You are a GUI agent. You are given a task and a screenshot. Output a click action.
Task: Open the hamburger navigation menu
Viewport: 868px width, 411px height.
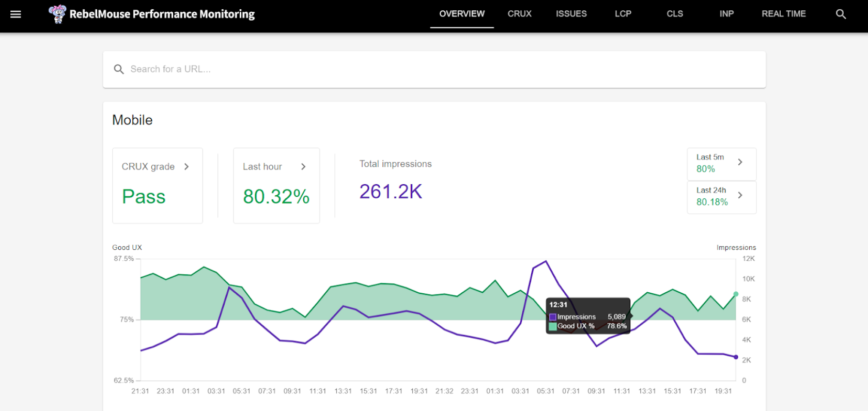pyautogui.click(x=16, y=14)
